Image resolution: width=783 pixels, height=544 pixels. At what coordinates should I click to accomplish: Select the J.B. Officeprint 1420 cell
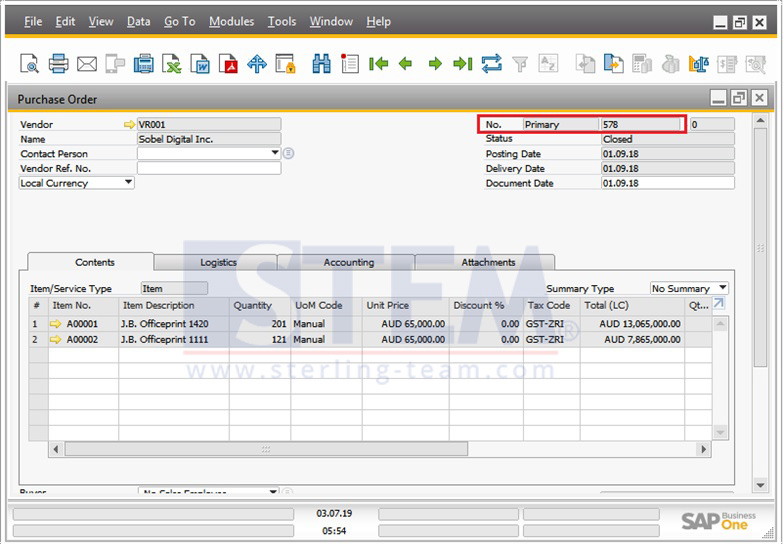(x=174, y=324)
